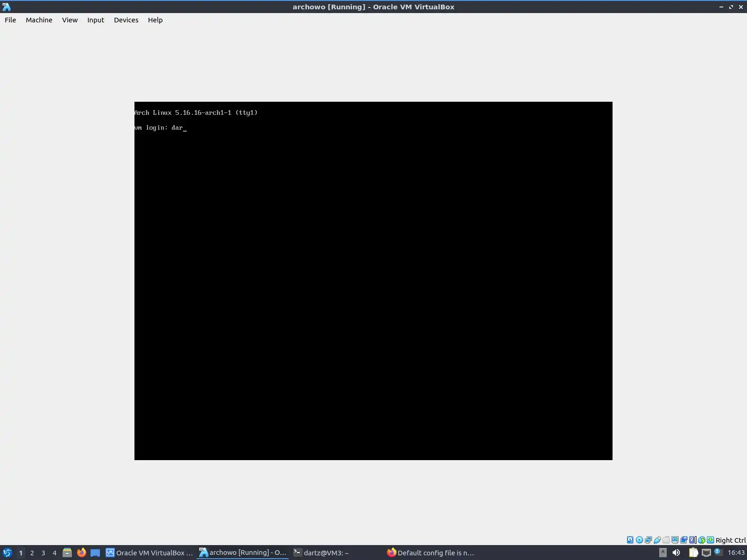Screen dimensions: 747x560
Task: Switch to dartz@VM3 terminal window
Action: pyautogui.click(x=336, y=553)
